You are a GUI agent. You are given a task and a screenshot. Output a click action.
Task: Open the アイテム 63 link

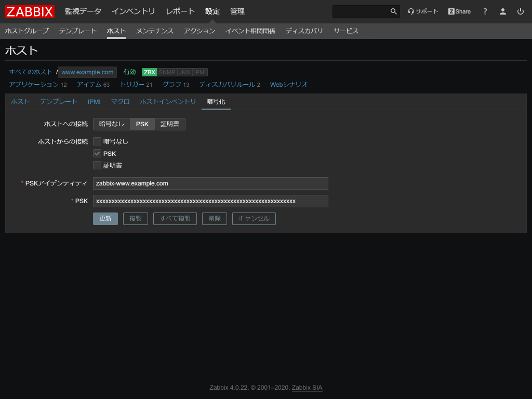click(x=93, y=85)
